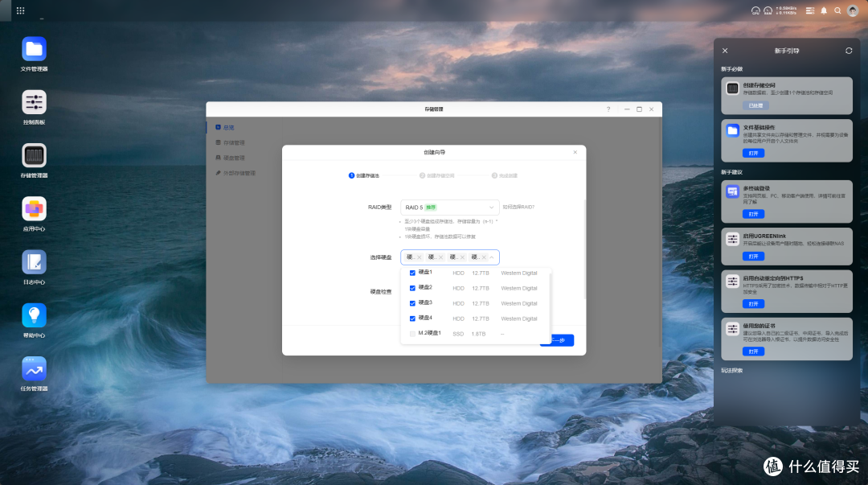The height and width of the screenshot is (485, 868).
Task: Uncheck the 硬盘1 checkbox
Action: tap(412, 273)
